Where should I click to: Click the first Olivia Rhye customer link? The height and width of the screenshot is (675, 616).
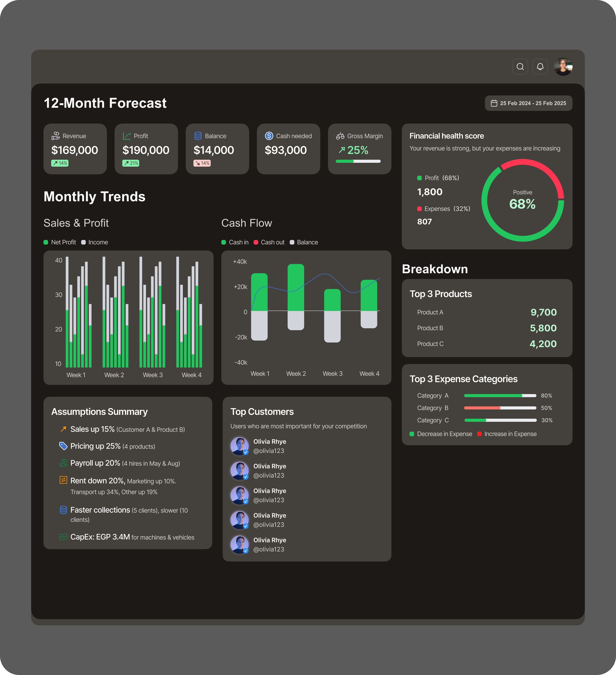pos(270,441)
